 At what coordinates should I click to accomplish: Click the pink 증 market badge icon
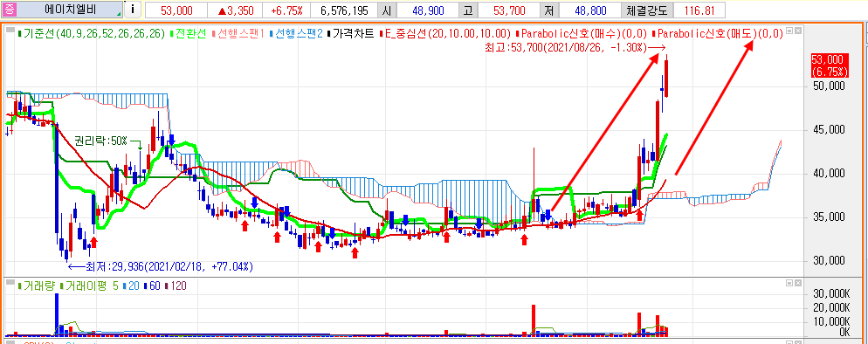pyautogui.click(x=9, y=10)
